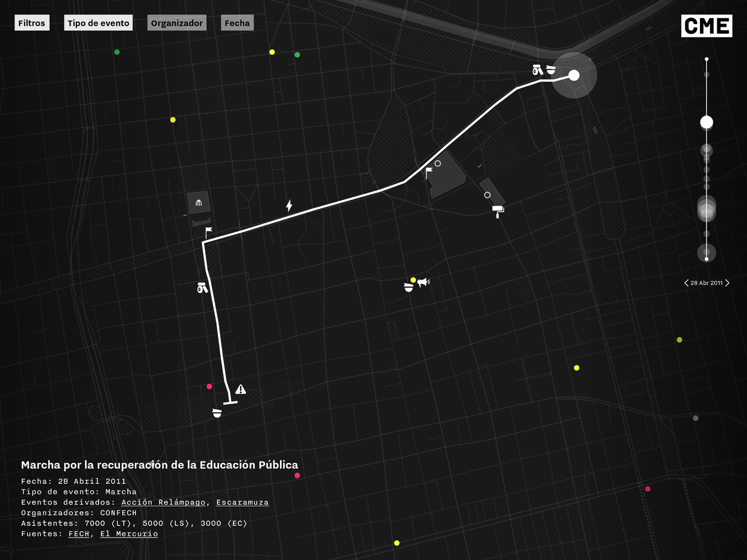This screenshot has height=560, width=747.
Task: Go to the next date with right chevron
Action: point(727,283)
